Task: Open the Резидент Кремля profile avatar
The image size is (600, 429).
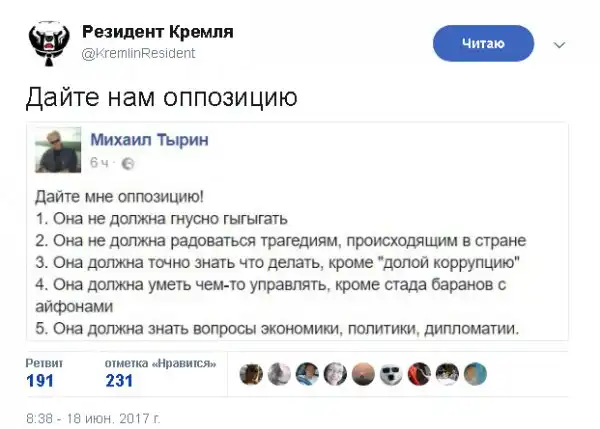Action: [47, 42]
